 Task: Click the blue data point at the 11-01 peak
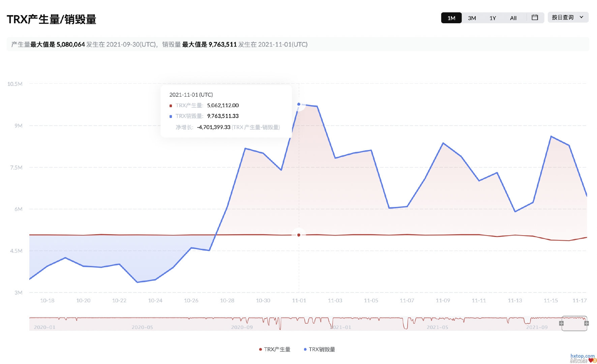[x=299, y=104]
